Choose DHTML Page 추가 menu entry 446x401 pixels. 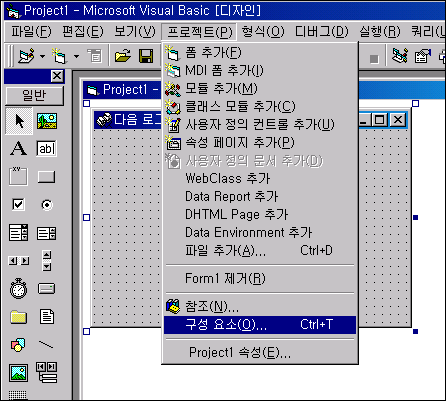click(260, 214)
